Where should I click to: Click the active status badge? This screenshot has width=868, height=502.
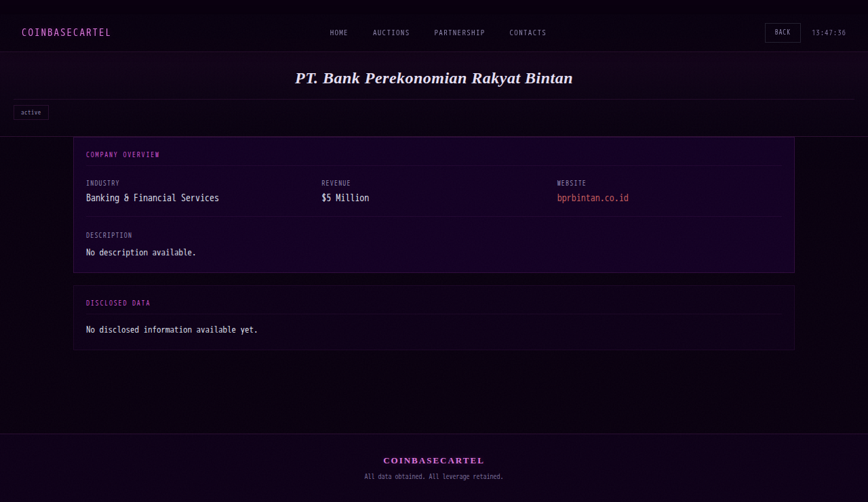pyautogui.click(x=31, y=112)
